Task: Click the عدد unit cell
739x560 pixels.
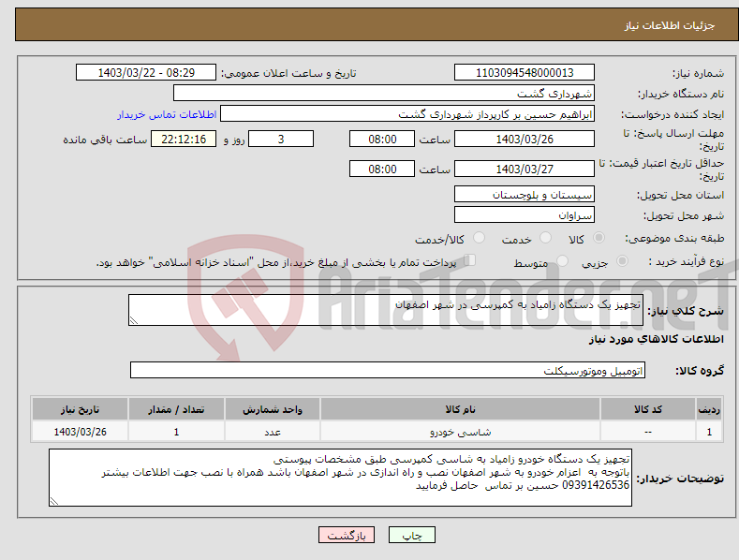Action: (273, 432)
